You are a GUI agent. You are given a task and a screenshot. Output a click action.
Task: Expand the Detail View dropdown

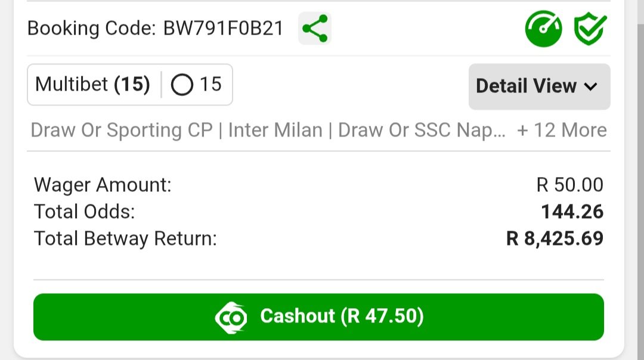(x=539, y=86)
